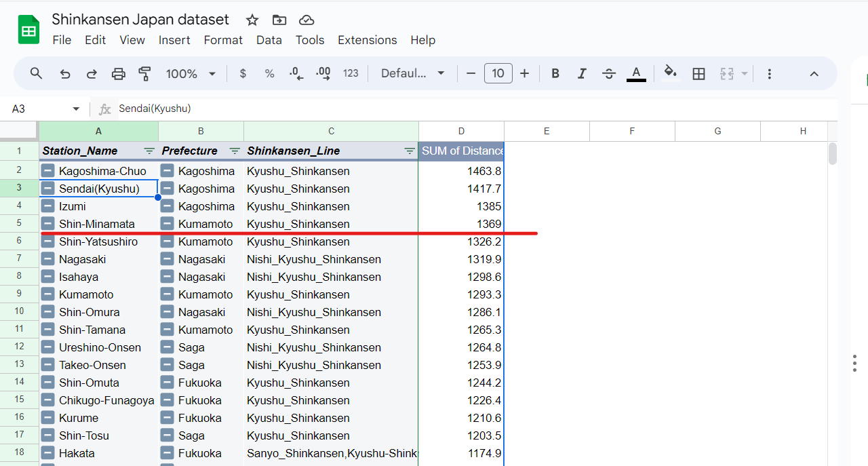Open the Station_Name filter dropdown

coord(149,151)
